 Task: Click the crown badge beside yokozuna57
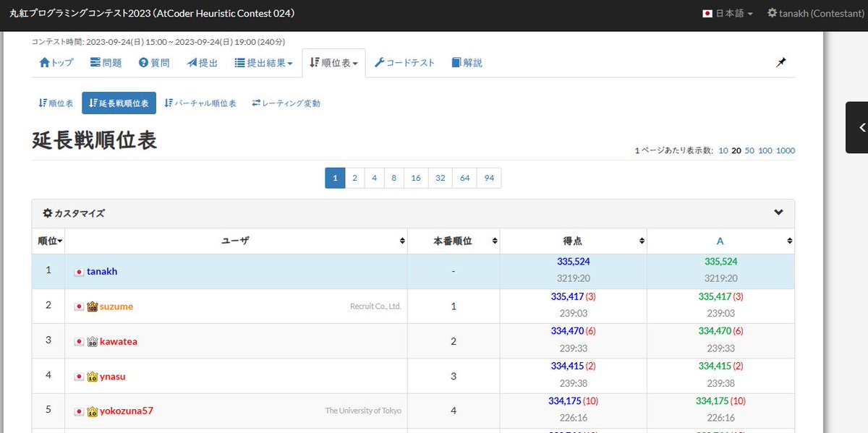click(x=92, y=411)
